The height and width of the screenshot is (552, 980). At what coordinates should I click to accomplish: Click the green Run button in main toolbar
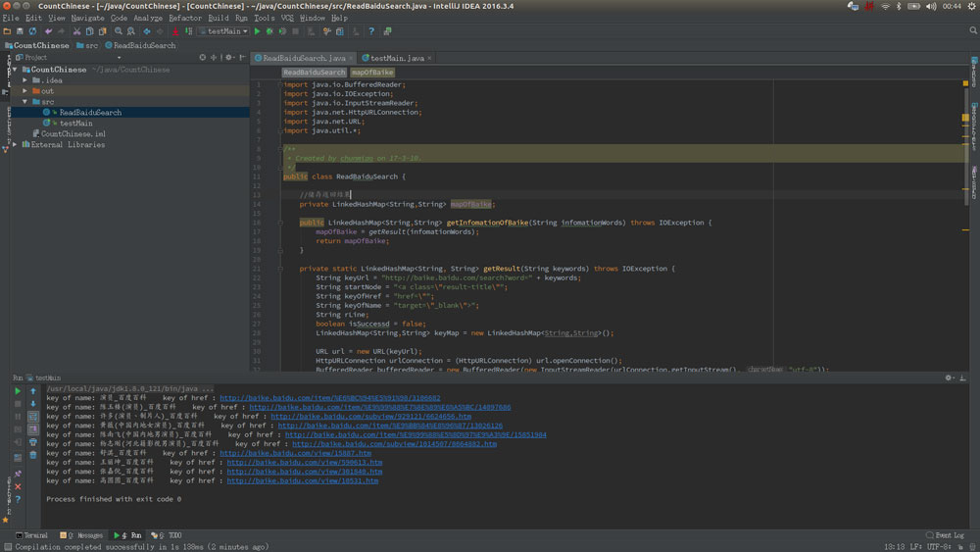click(258, 31)
